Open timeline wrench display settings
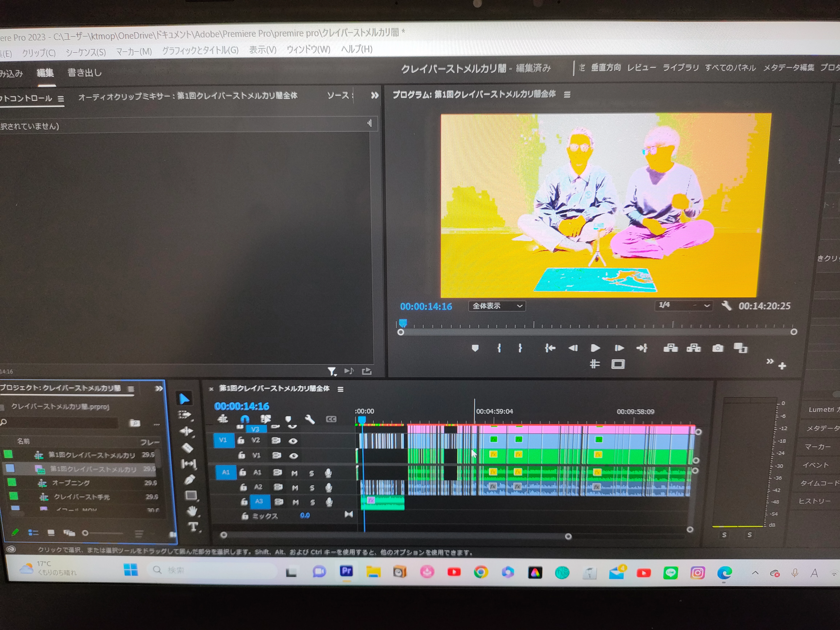 pos(310,419)
